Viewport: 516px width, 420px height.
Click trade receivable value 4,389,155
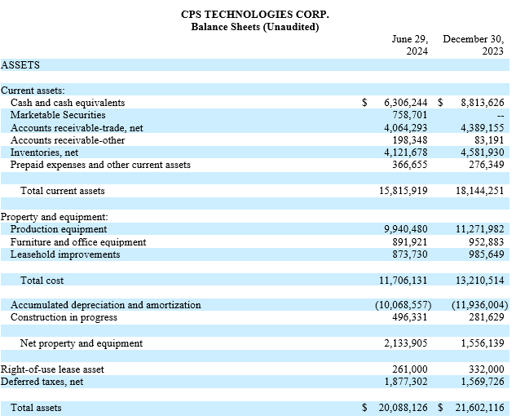click(x=482, y=128)
